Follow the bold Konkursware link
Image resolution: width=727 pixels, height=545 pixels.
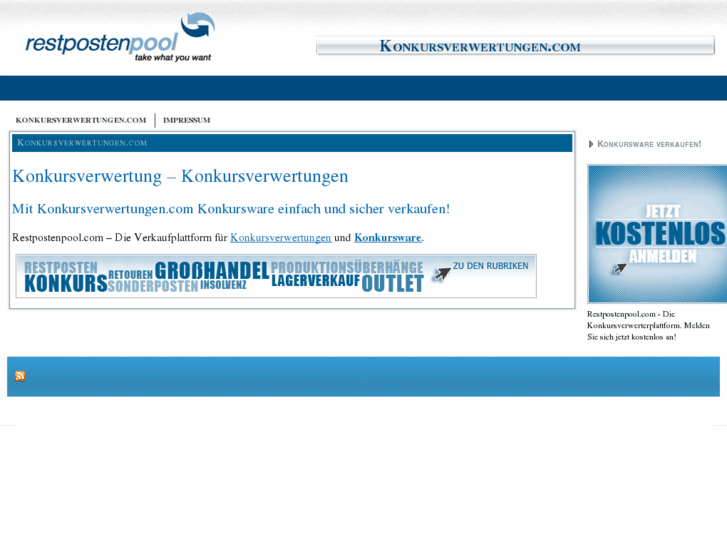pyautogui.click(x=388, y=237)
